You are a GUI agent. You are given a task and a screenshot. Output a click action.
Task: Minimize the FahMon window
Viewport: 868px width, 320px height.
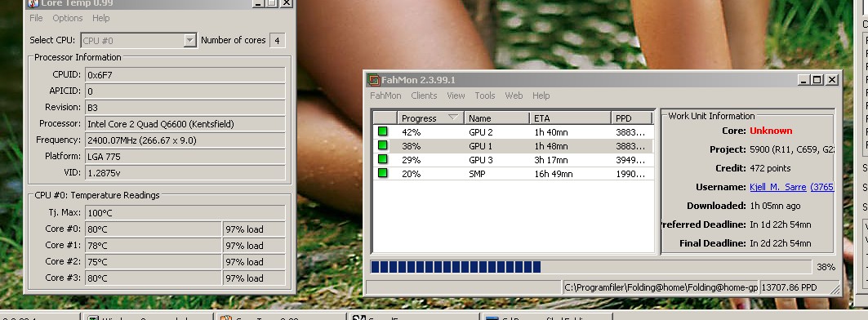click(803, 80)
